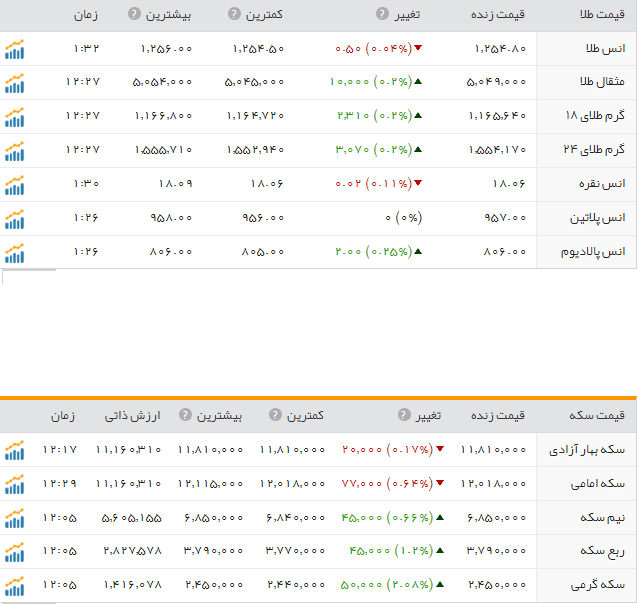This screenshot has width=640, height=604.
Task: Open the chart icon for سکه بهار آزادی
Action: (14, 450)
